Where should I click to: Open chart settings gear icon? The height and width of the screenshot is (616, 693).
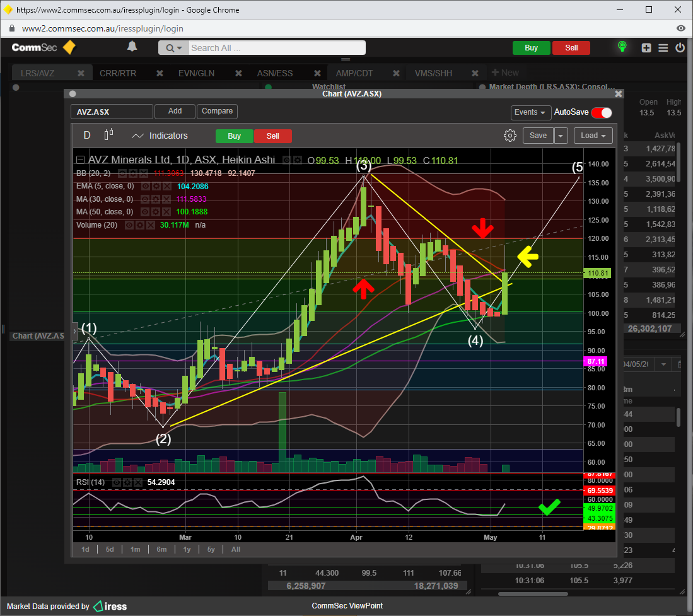point(510,136)
